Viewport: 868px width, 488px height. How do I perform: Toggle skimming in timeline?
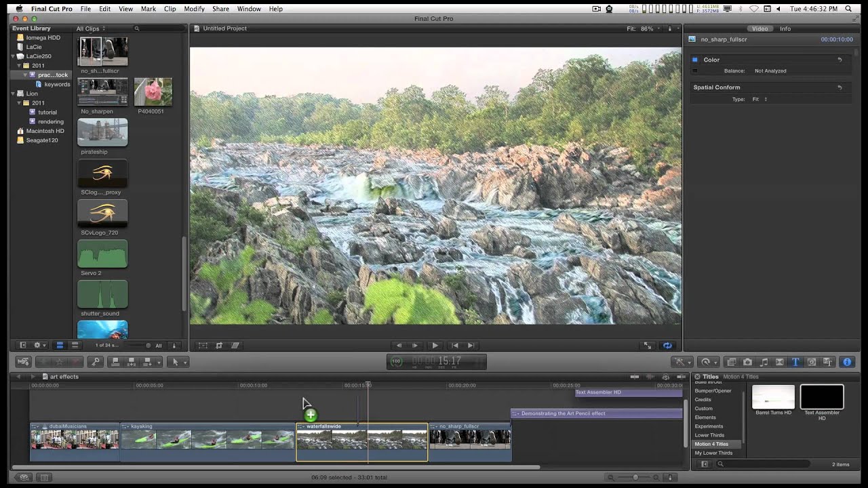click(635, 377)
